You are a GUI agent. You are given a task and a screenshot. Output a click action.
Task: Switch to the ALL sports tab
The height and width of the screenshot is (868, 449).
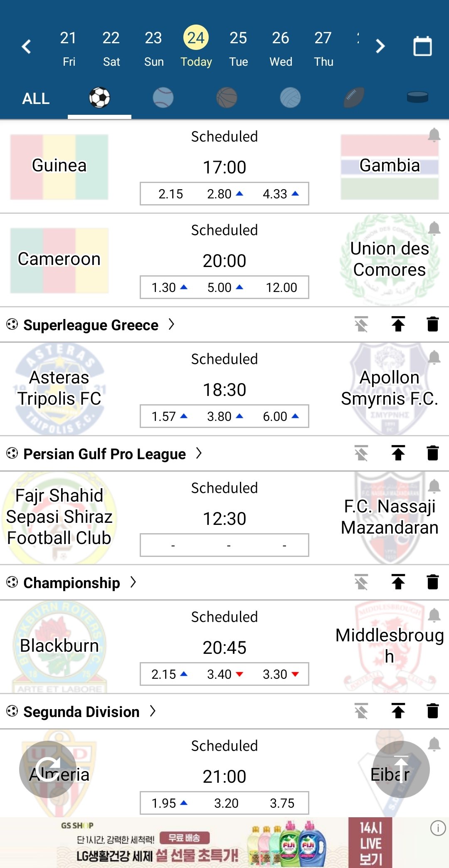pos(36,99)
